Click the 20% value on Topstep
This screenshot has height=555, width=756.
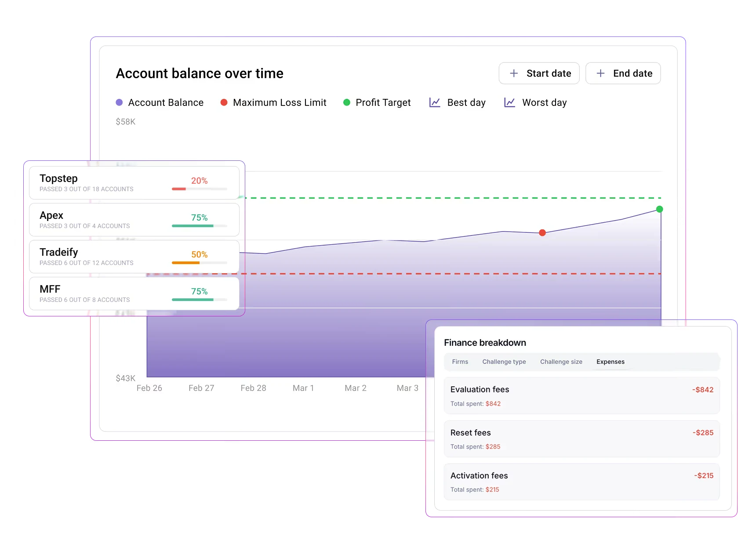pos(199,181)
